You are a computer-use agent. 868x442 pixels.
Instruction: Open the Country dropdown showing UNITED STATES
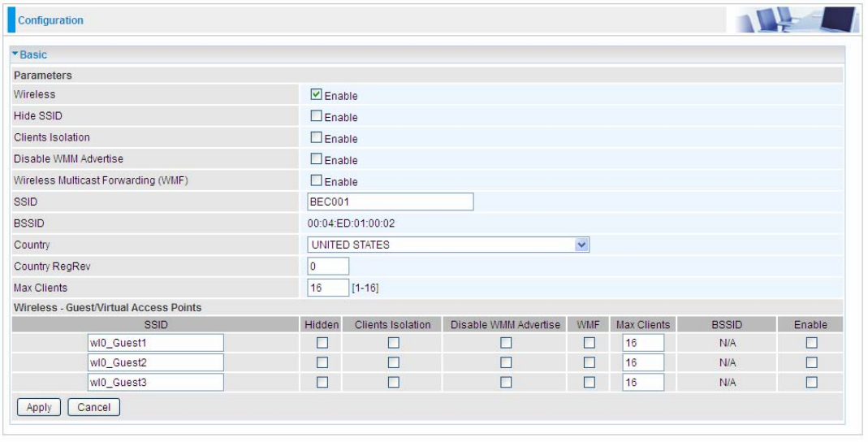448,245
